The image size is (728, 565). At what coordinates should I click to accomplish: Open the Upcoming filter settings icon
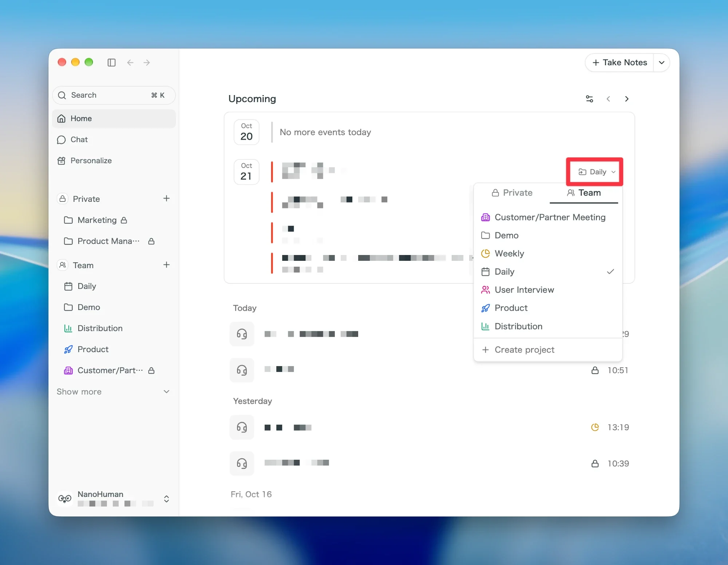click(x=589, y=99)
